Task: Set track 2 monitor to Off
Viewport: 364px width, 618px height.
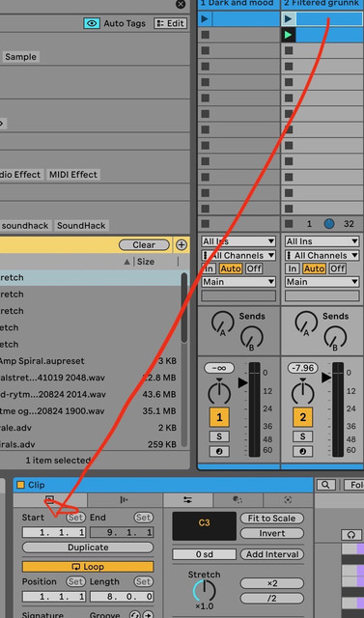Action: click(x=338, y=268)
